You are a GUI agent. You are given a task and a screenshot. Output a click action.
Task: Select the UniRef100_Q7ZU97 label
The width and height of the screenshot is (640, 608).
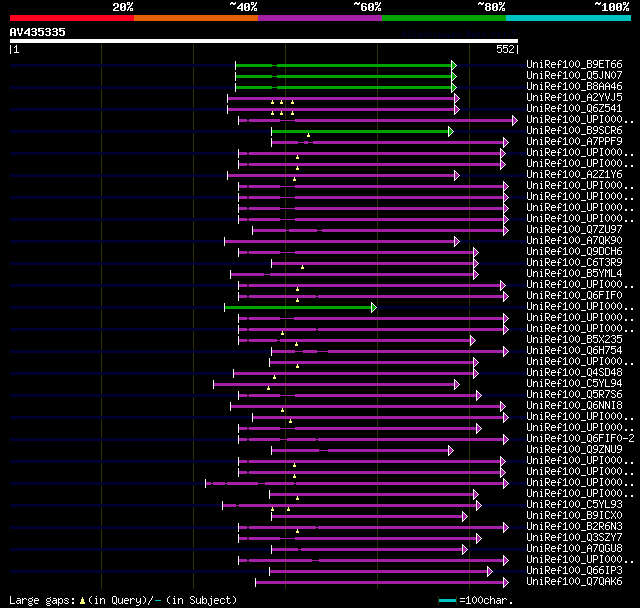574,230
